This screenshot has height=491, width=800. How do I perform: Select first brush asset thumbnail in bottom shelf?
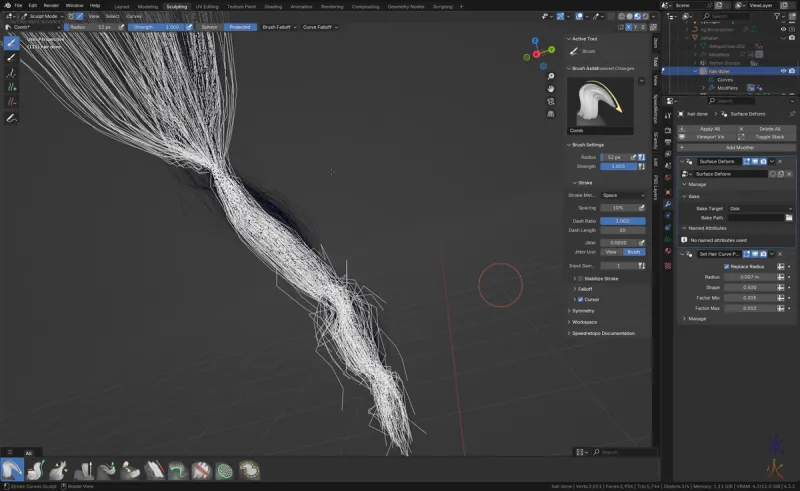click(12, 470)
